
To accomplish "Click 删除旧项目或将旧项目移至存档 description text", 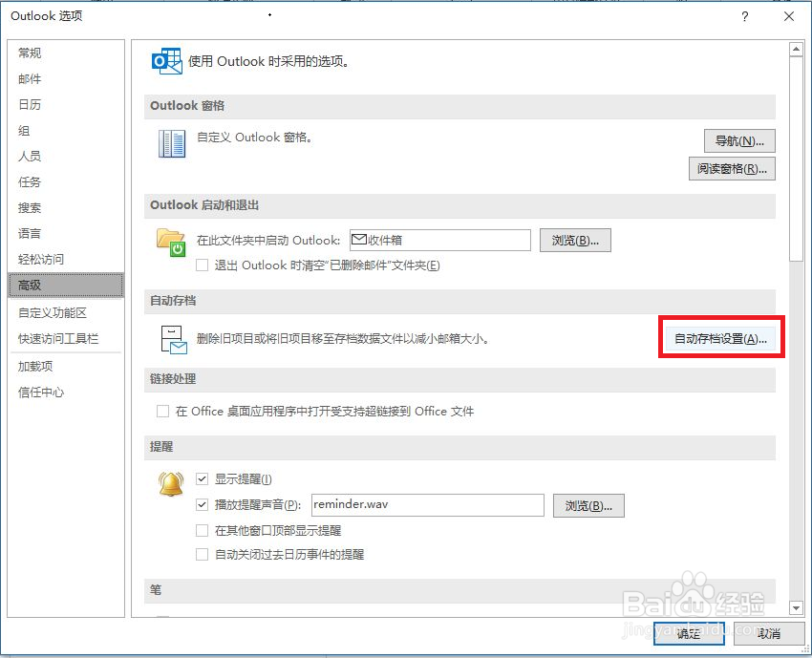I will tap(343, 339).
